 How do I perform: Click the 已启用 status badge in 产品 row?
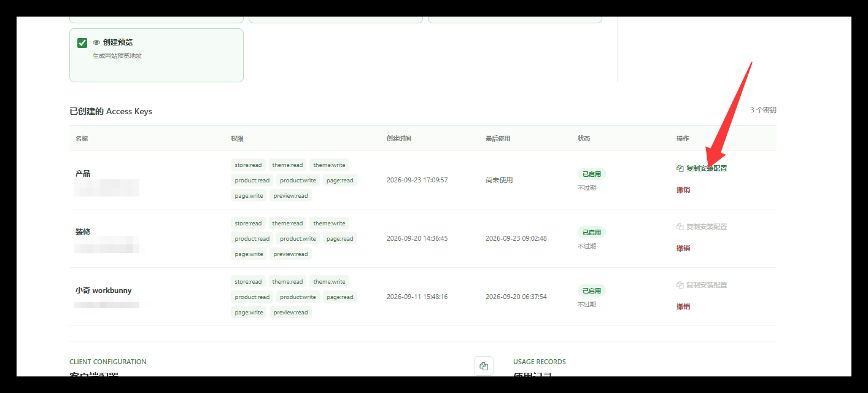pyautogui.click(x=592, y=174)
